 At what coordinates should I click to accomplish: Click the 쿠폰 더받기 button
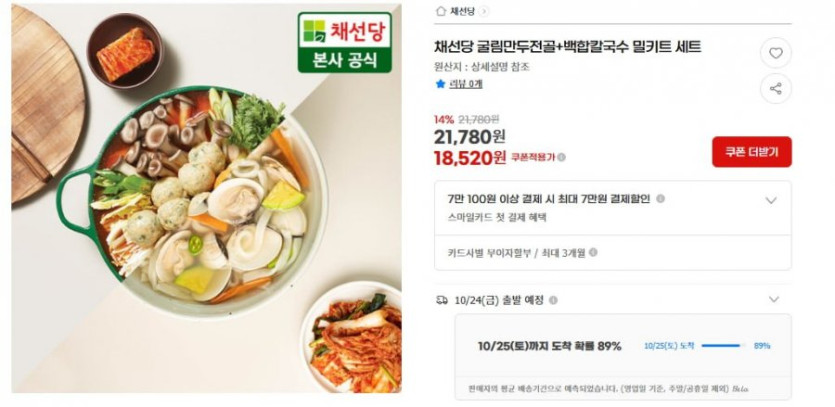(x=751, y=152)
